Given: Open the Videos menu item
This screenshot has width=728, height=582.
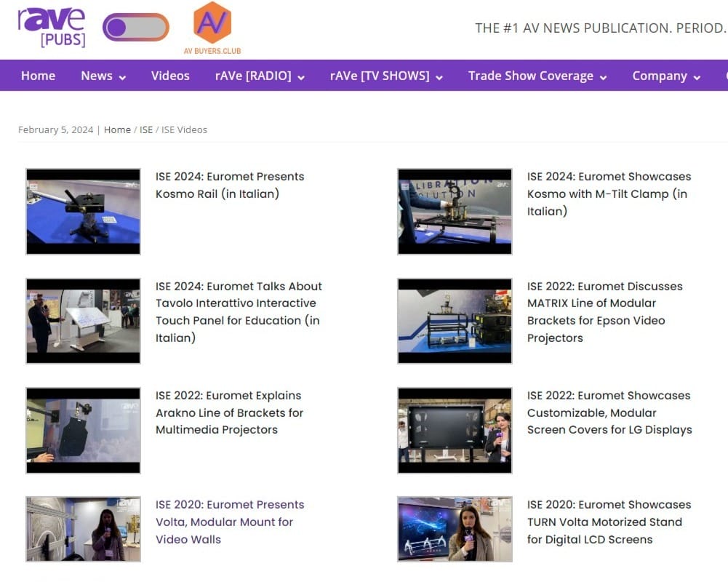Looking at the screenshot, I should click(x=170, y=76).
